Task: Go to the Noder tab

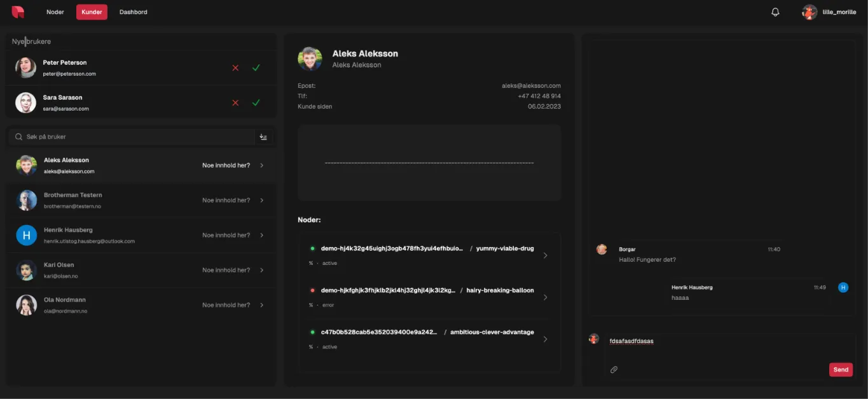Action: tap(55, 12)
